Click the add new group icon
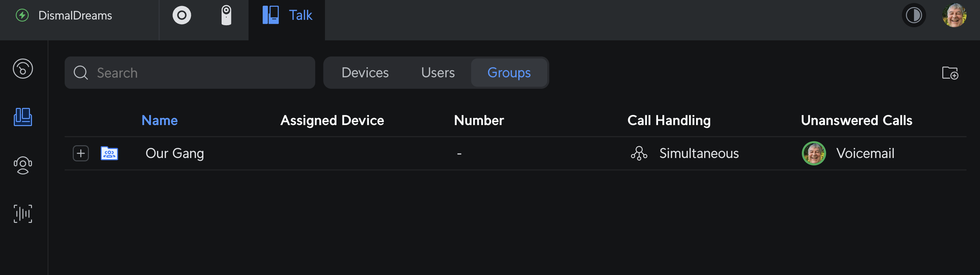 tap(950, 73)
